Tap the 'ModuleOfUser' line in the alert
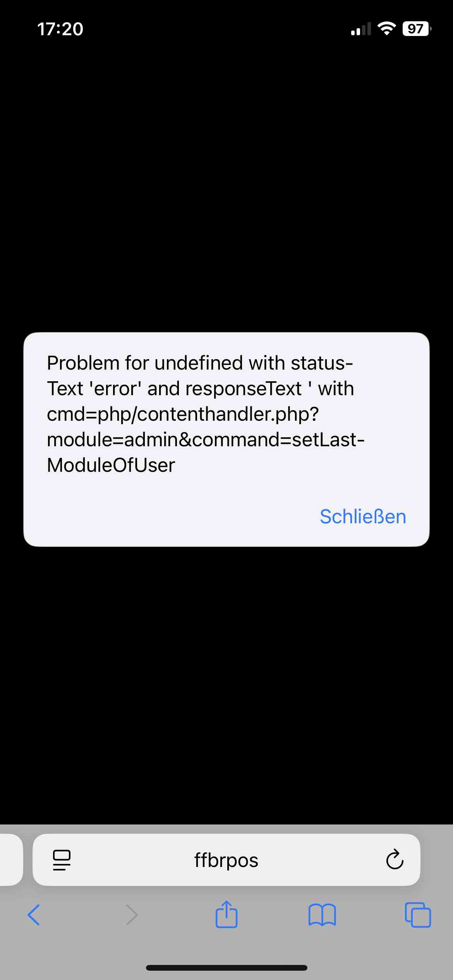The image size is (453, 980). tap(111, 465)
